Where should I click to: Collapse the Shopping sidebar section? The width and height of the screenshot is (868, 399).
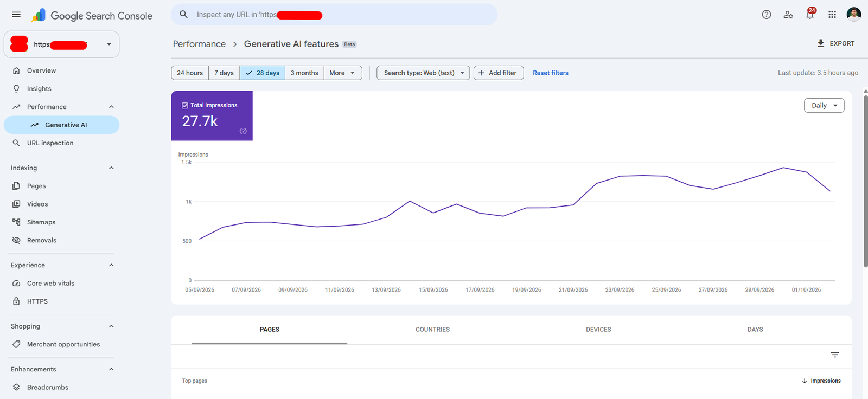(x=111, y=326)
